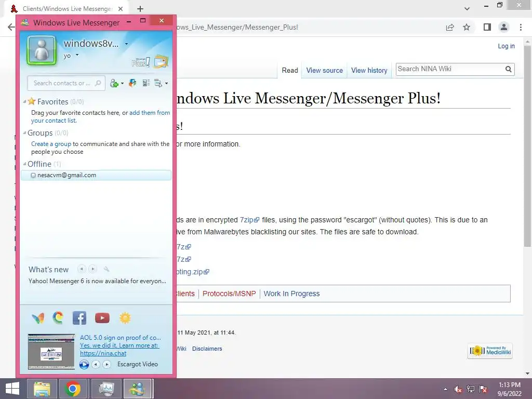Viewport: 532px width, 399px height.
Task: Share this page icon in Chrome address bar
Action: coord(450,27)
